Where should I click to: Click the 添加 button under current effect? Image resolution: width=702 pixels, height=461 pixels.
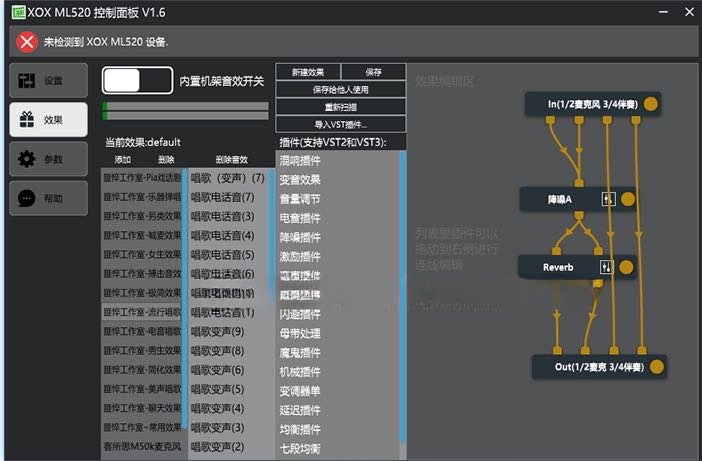point(123,159)
